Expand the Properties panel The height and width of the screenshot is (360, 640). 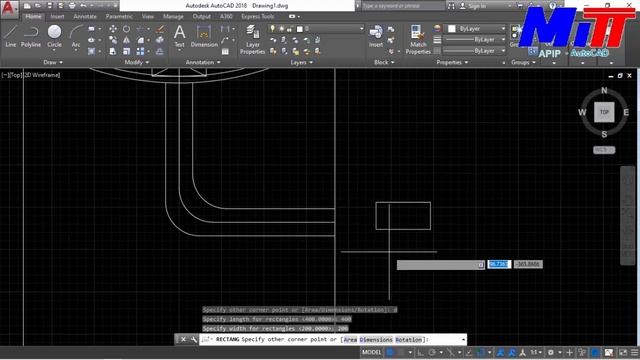coord(452,62)
